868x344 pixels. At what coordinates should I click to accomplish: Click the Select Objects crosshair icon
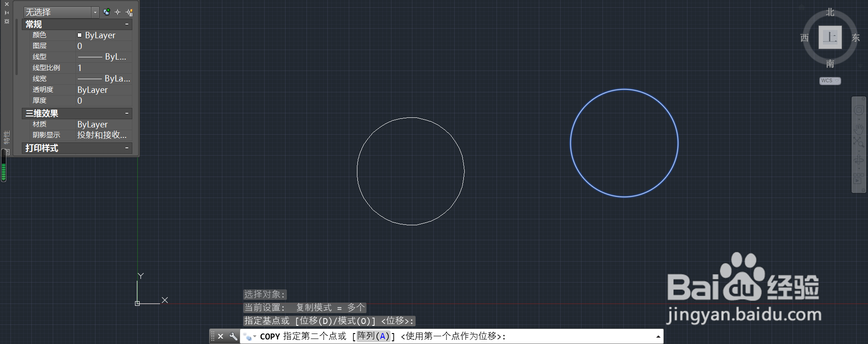point(118,12)
